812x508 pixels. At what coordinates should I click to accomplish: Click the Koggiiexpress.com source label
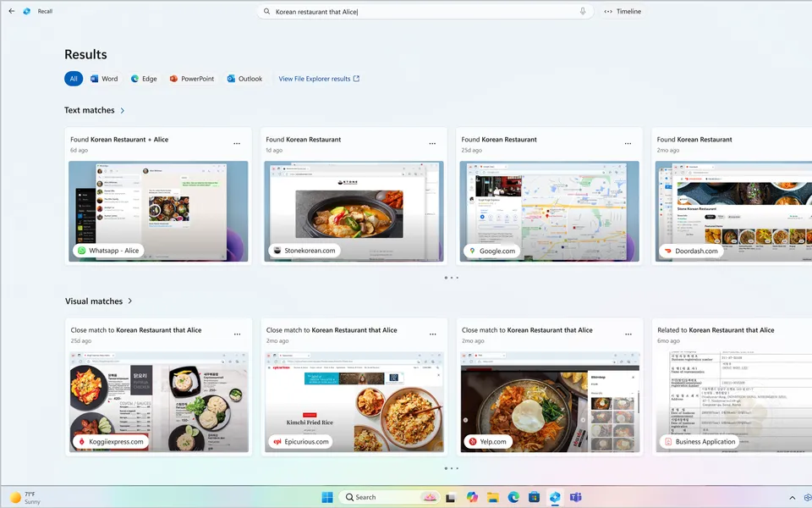pyautogui.click(x=111, y=442)
